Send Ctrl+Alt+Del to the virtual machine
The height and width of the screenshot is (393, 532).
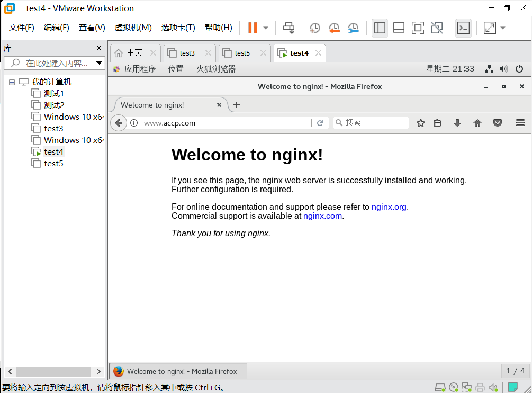pyautogui.click(x=288, y=28)
